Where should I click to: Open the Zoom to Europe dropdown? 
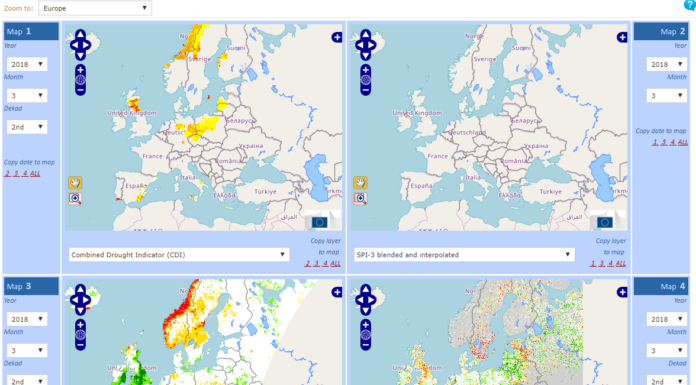pos(95,8)
